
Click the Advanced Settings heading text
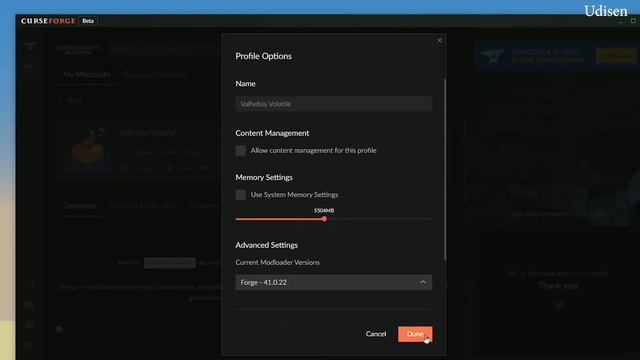coord(267,245)
